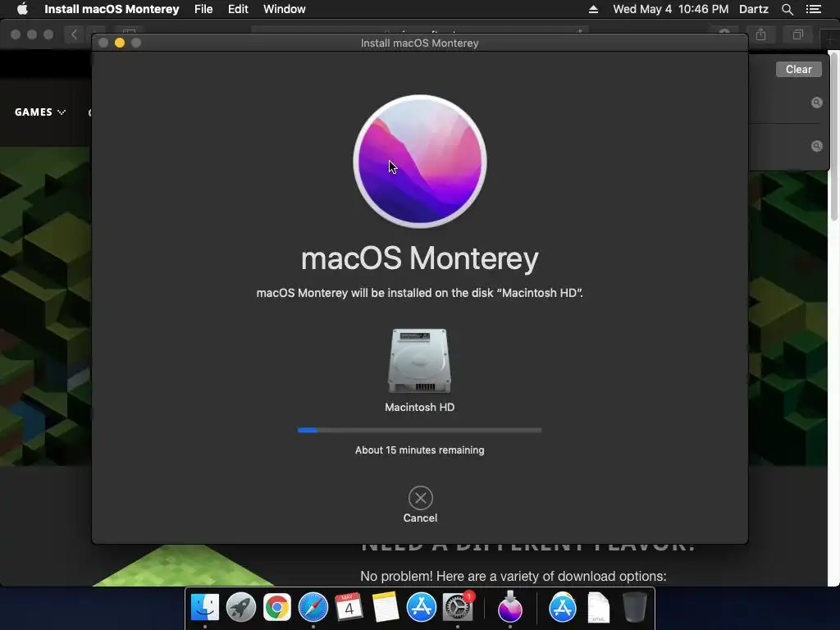Open the Window menu

pos(284,9)
